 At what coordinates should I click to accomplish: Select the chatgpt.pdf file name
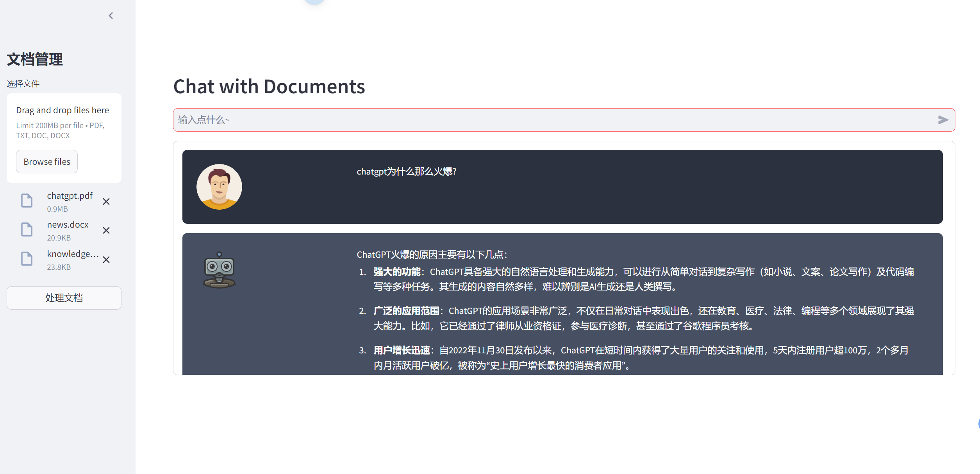70,196
